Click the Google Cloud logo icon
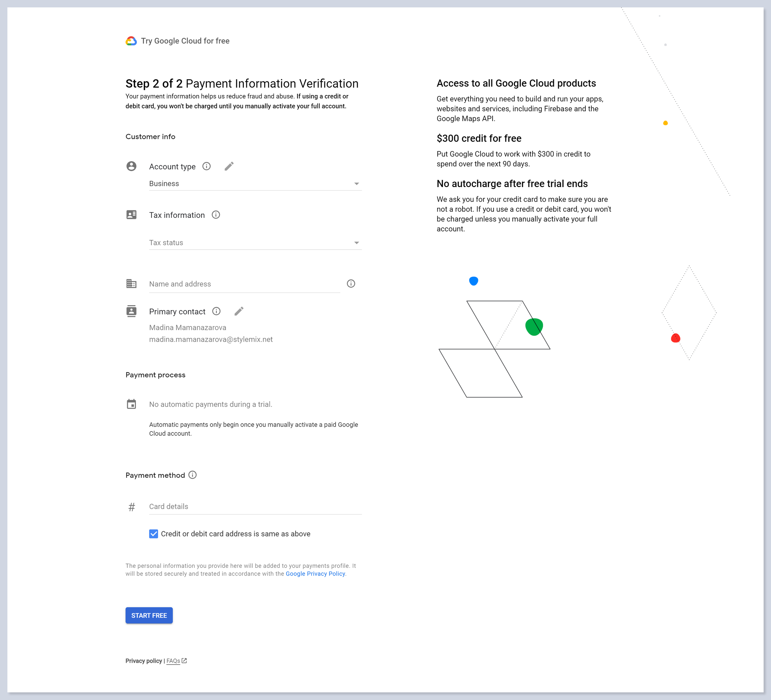 click(x=131, y=41)
